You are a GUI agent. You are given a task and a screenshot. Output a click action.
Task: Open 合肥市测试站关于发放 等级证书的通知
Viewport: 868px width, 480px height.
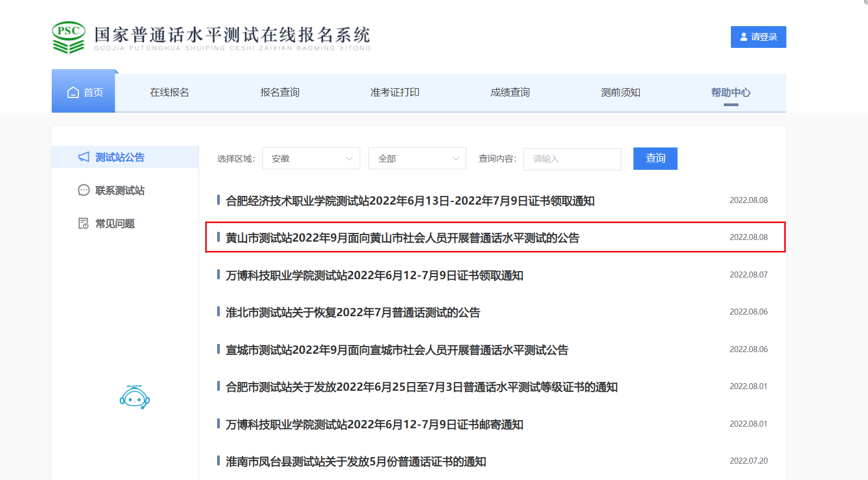pos(422,387)
